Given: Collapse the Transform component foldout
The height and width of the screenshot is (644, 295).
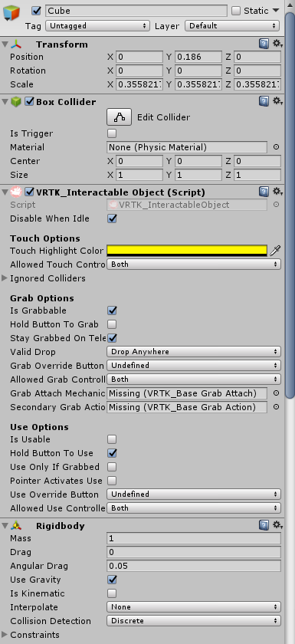Looking at the screenshot, I should point(5,44).
